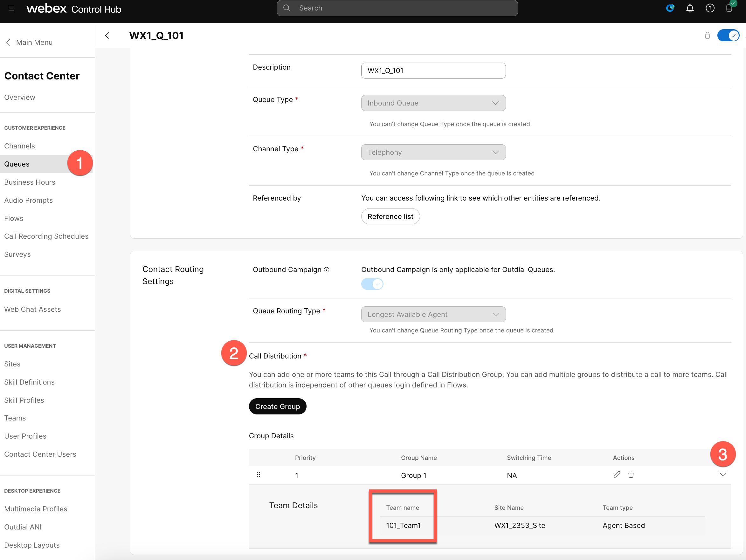Open the help question mark icon
746x560 pixels.
710,8
